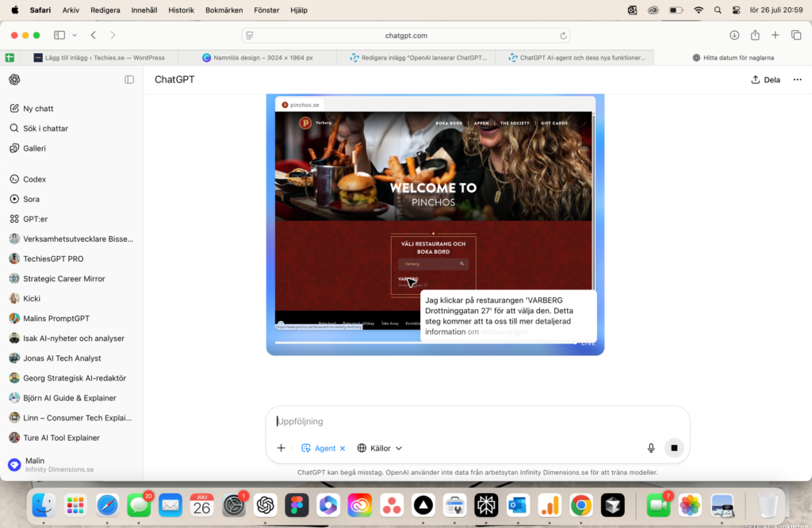Open the three-dot conversation options menu
The width and height of the screenshot is (812, 528).
798,80
